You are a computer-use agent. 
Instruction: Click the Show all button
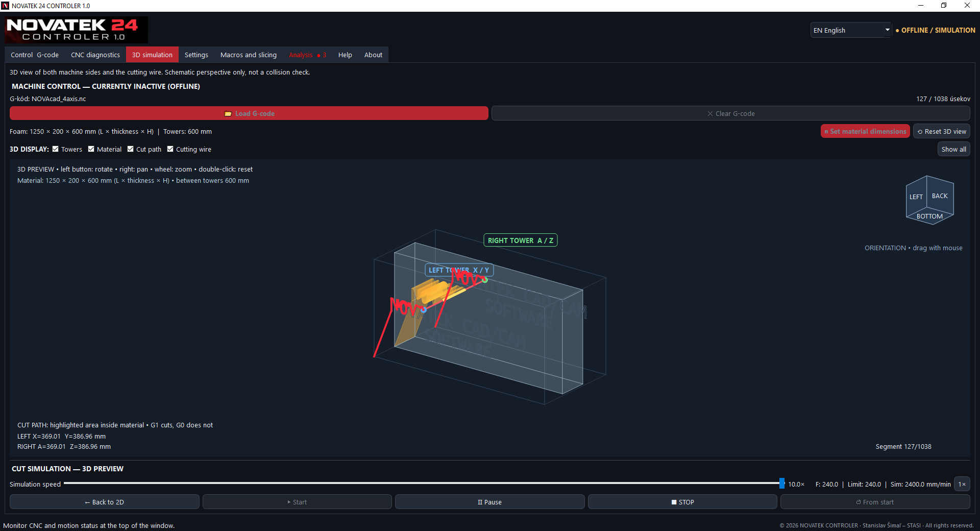(953, 149)
